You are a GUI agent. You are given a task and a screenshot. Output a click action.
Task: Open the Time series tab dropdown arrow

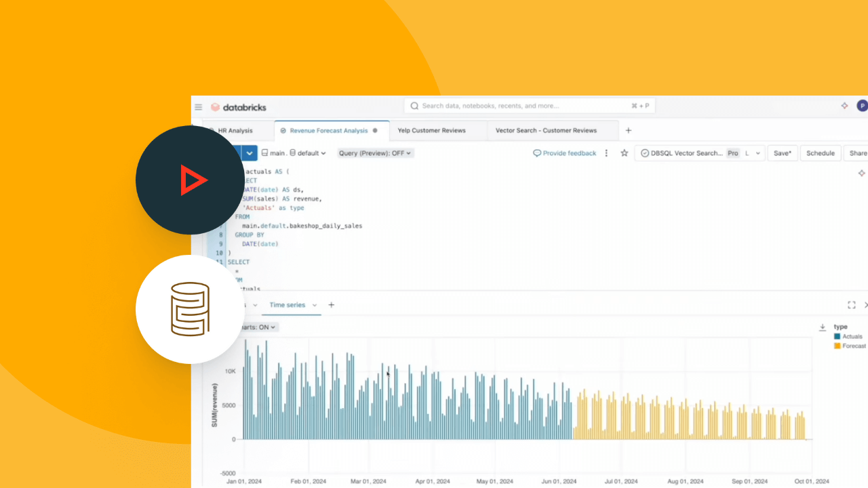coord(315,305)
